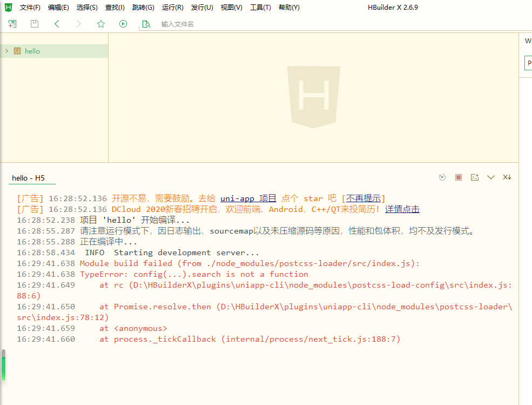
Task: Click the 'Starting development server...' log line
Action: click(x=186, y=253)
